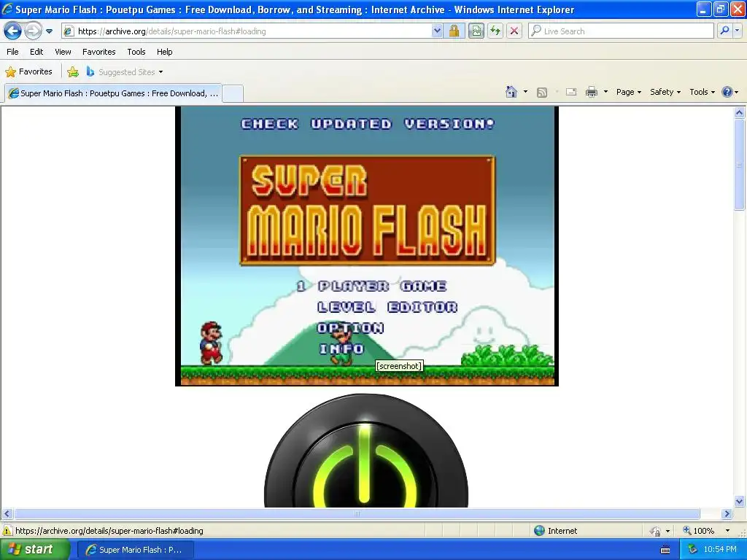747x560 pixels.
Task: Click the Super Mario Flash taskbar button
Action: (135, 550)
